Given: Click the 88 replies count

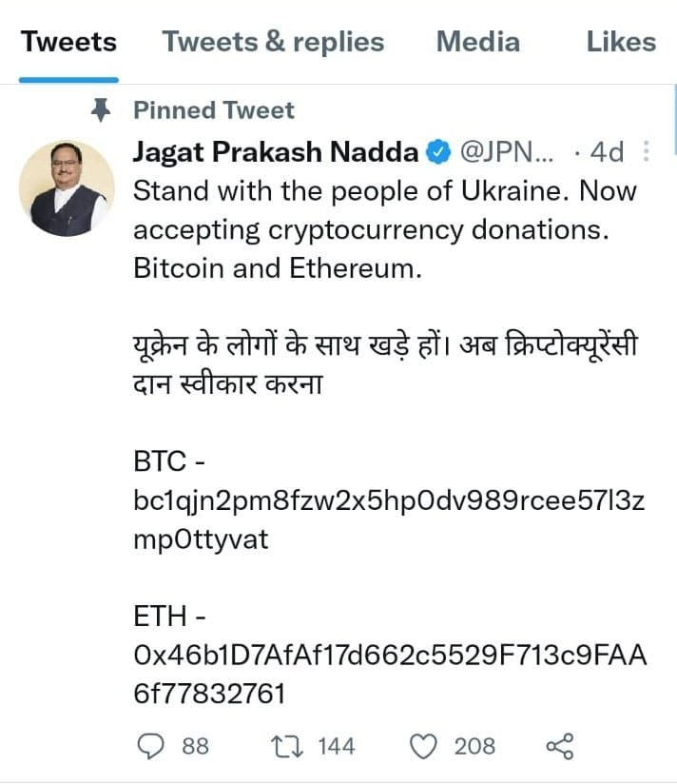Looking at the screenshot, I should pos(195,747).
